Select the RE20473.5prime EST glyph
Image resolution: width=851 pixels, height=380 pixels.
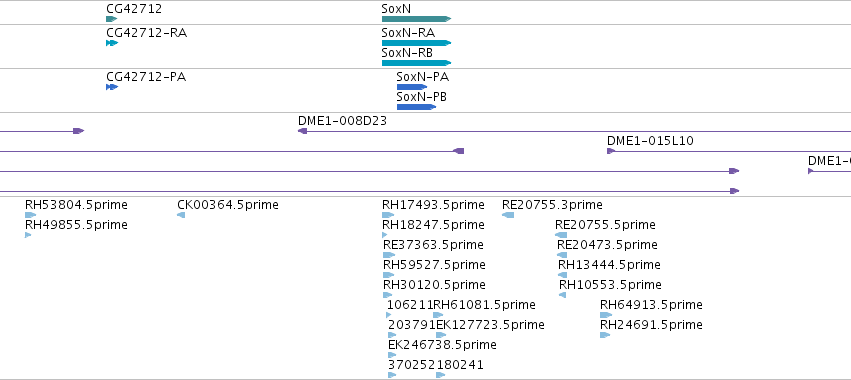coord(562,255)
